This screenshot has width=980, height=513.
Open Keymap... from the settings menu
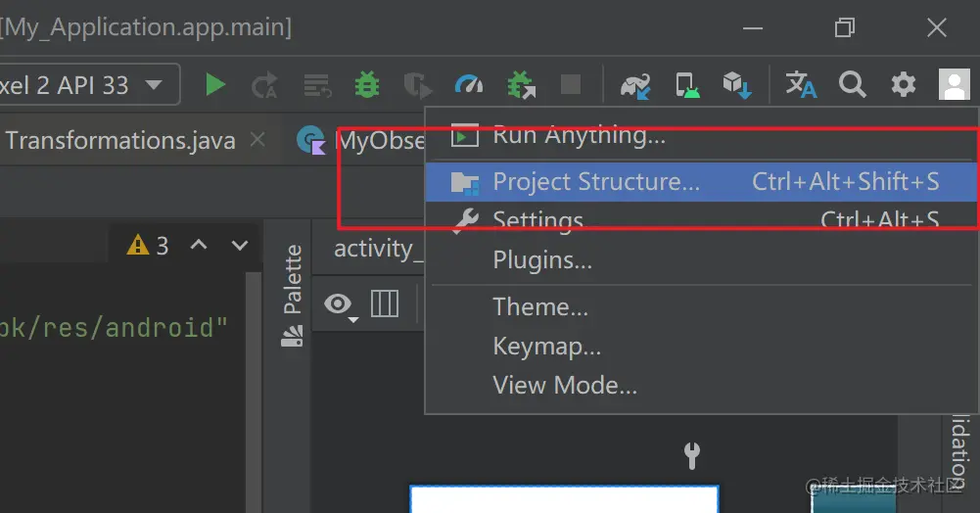point(547,347)
